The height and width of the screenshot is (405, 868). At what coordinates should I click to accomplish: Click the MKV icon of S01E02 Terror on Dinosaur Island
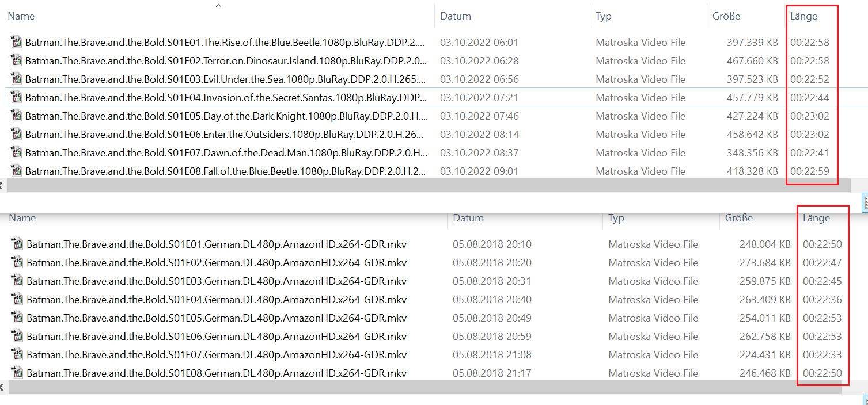click(x=16, y=60)
